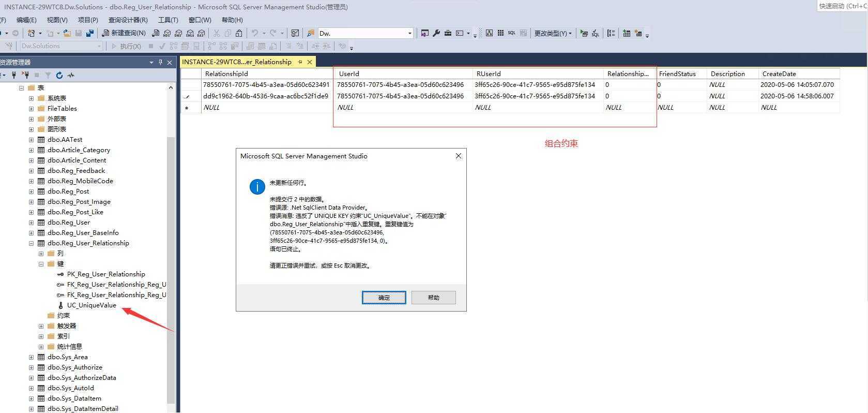
Task: Click the 新建查询(N) button
Action: click(124, 33)
